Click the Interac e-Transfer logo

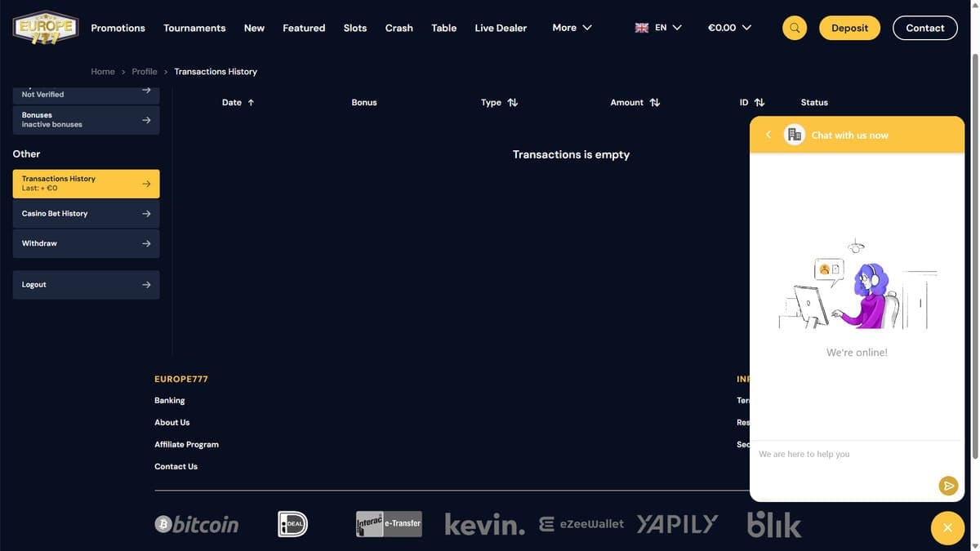click(x=390, y=524)
